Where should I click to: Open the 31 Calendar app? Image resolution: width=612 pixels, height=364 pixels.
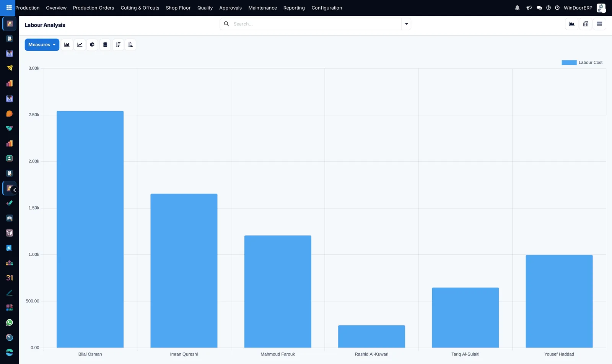[x=10, y=278]
